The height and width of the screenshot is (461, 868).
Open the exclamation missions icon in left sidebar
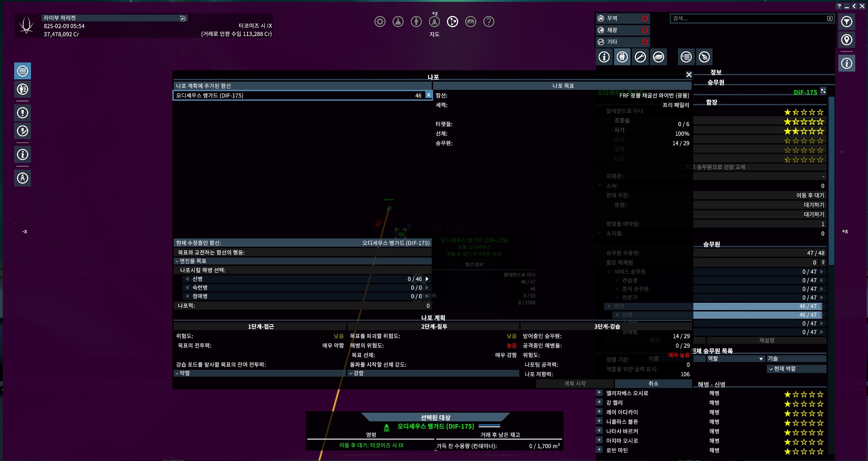(x=23, y=113)
